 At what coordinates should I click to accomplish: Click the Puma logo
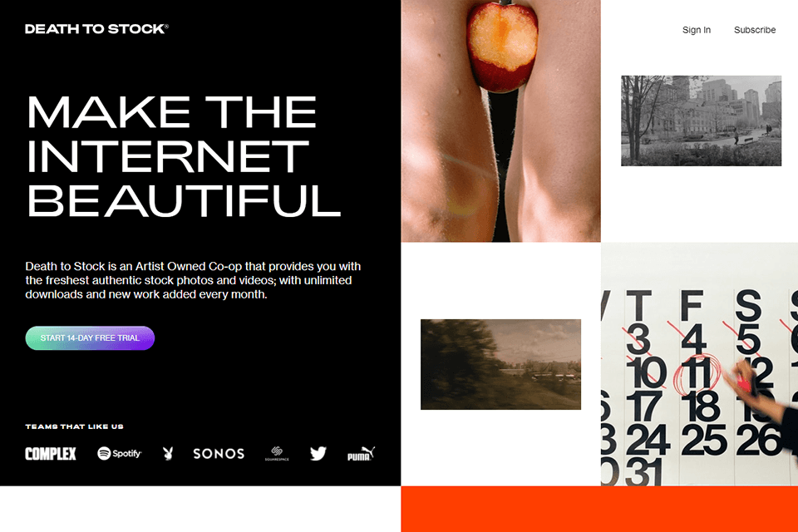click(x=362, y=454)
